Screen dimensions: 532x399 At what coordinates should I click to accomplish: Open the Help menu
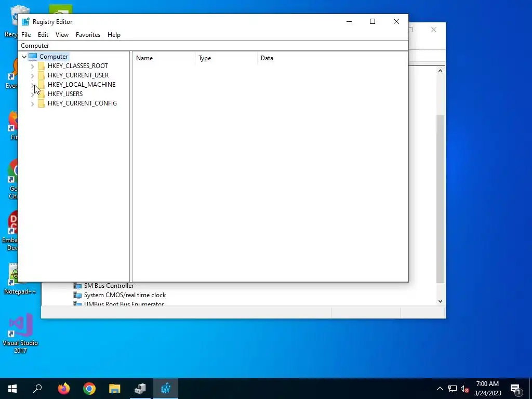[114, 35]
